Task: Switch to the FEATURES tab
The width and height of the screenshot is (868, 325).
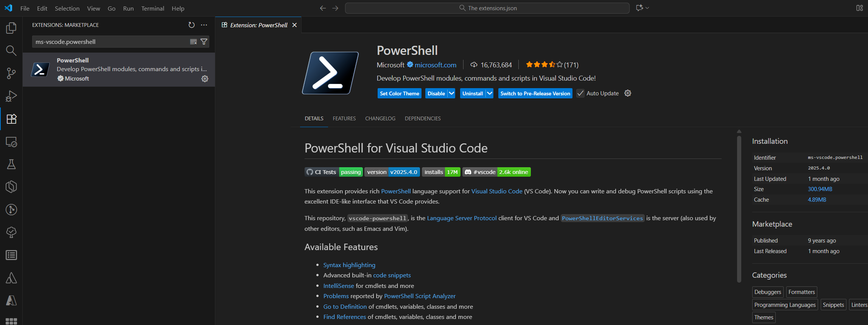Action: pyautogui.click(x=344, y=118)
